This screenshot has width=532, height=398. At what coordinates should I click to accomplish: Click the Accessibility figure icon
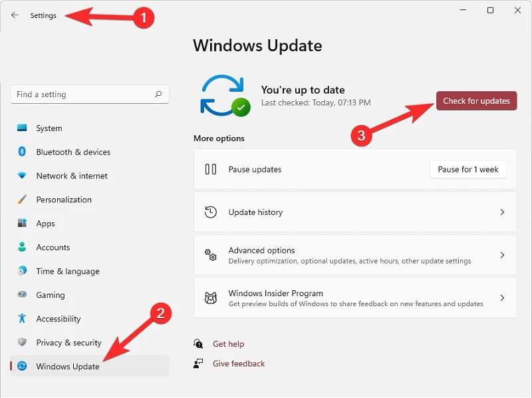click(22, 318)
